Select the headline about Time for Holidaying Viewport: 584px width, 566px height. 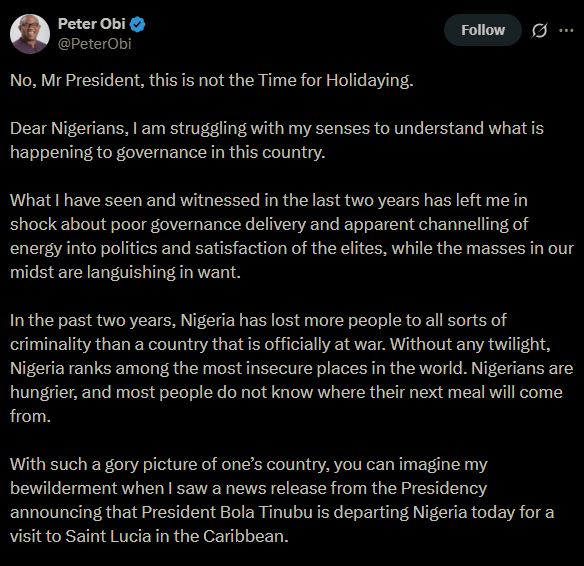click(x=212, y=80)
